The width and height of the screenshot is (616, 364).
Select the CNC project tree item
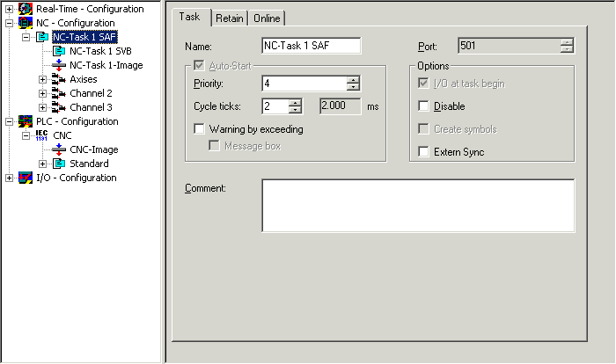coord(62,135)
